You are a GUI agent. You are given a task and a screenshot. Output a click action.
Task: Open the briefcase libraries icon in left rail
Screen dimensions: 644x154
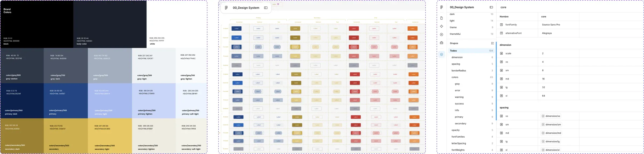pos(441,43)
